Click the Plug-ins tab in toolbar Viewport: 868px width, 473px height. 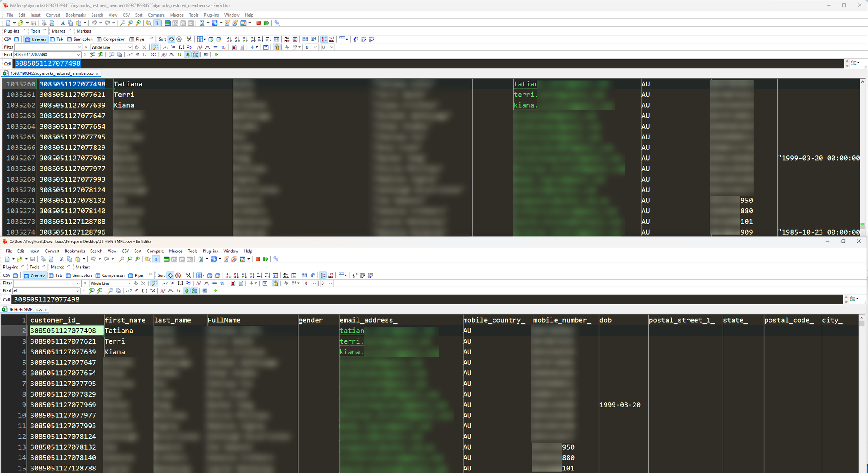[12, 30]
